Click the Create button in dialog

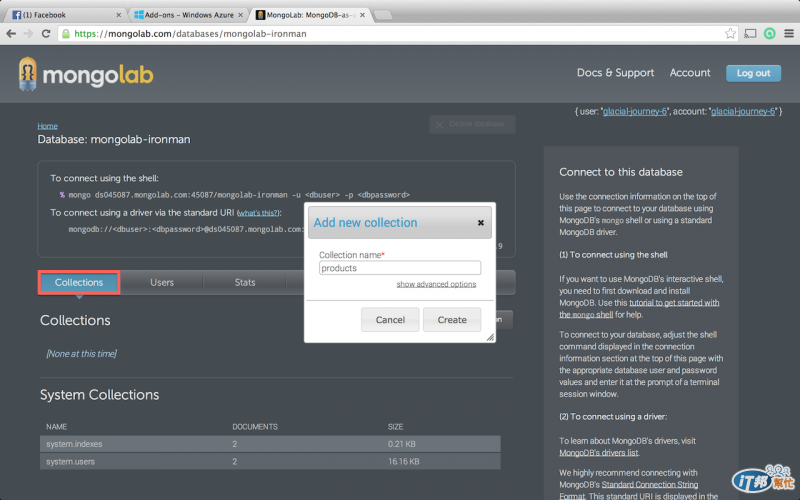452,319
